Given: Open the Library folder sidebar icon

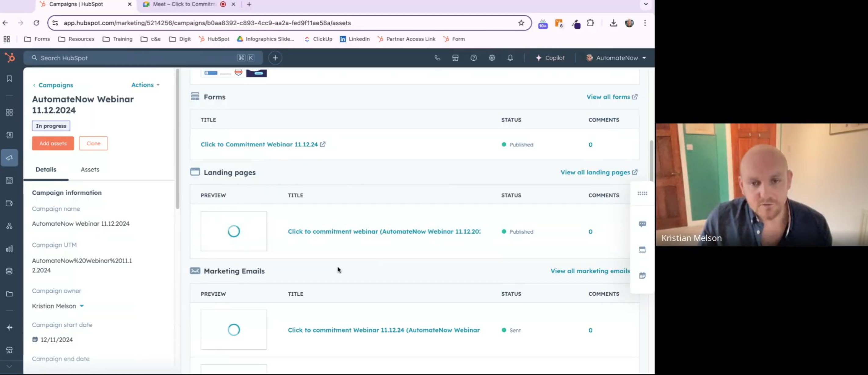Looking at the screenshot, I should coord(9,294).
